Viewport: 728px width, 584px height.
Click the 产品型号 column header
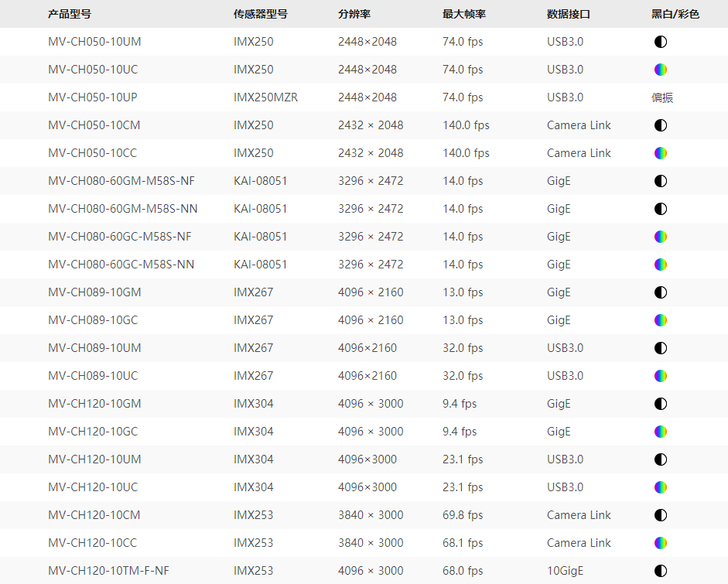point(70,14)
